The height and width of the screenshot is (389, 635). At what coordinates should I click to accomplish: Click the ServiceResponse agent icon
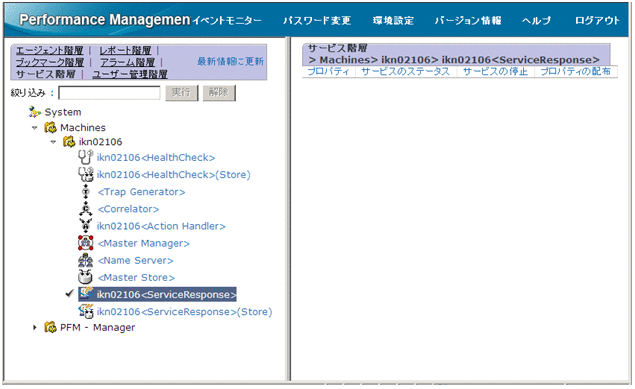coord(86,293)
